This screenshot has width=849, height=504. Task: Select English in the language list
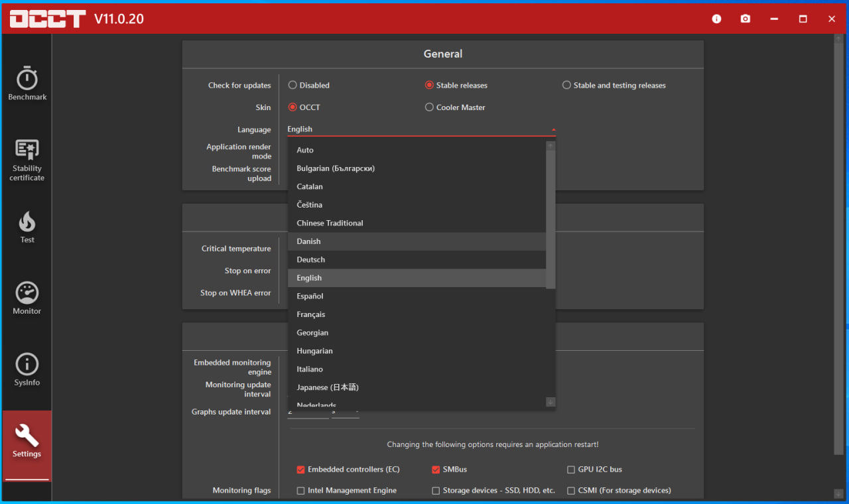[x=417, y=278]
